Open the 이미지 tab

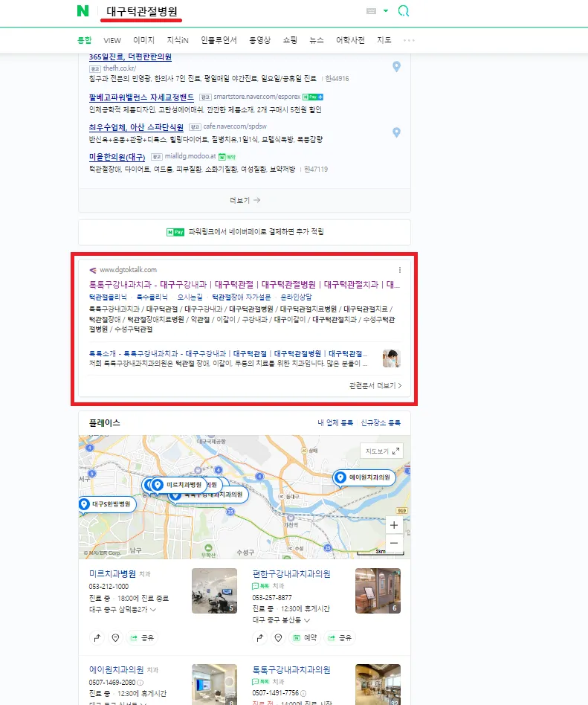(x=144, y=40)
